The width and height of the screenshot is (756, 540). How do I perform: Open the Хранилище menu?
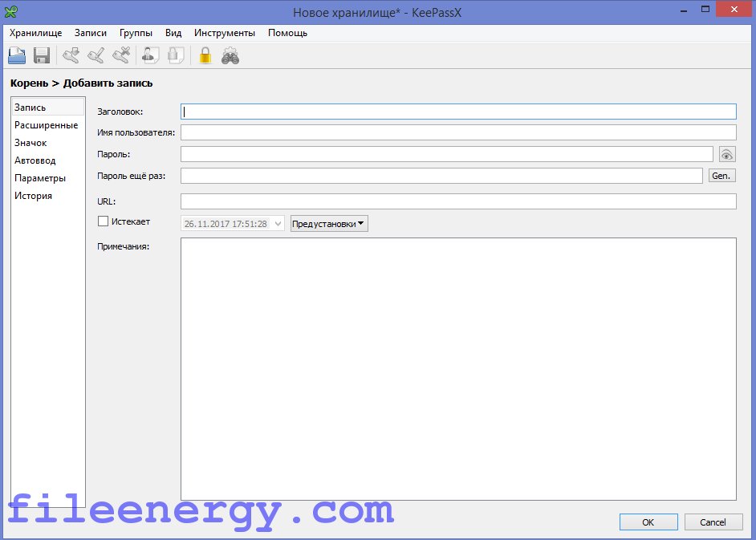[35, 33]
